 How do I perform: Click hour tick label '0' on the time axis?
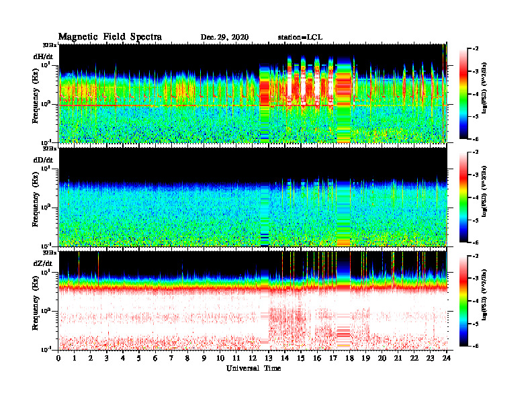(58, 358)
